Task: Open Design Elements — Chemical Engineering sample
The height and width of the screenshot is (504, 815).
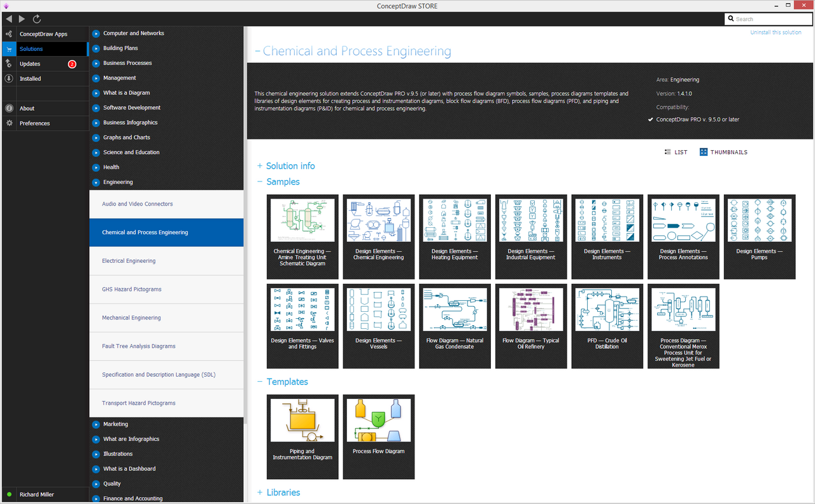Action: 379,237
